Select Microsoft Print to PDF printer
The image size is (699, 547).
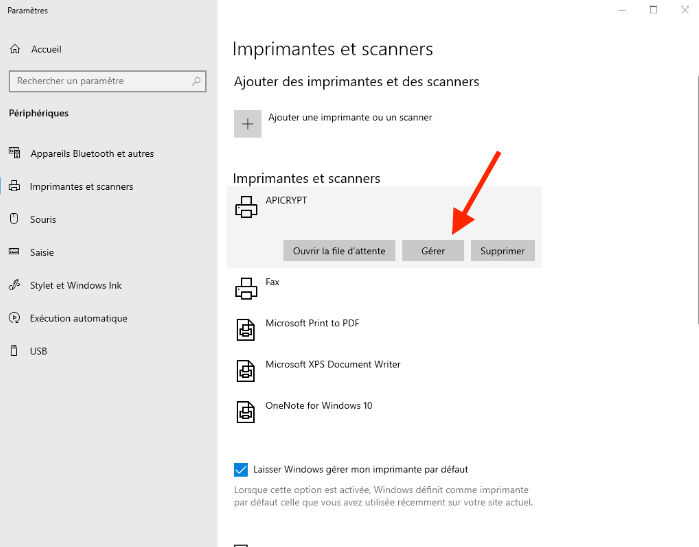(x=384, y=330)
